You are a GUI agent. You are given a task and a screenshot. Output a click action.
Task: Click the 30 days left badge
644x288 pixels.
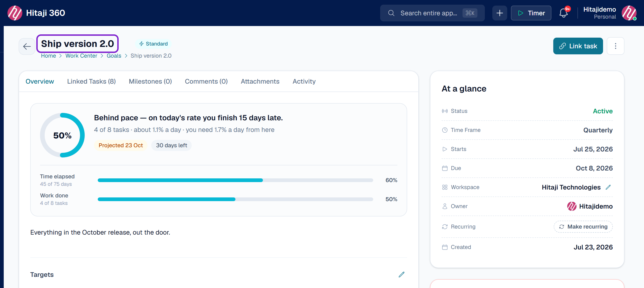pyautogui.click(x=171, y=145)
